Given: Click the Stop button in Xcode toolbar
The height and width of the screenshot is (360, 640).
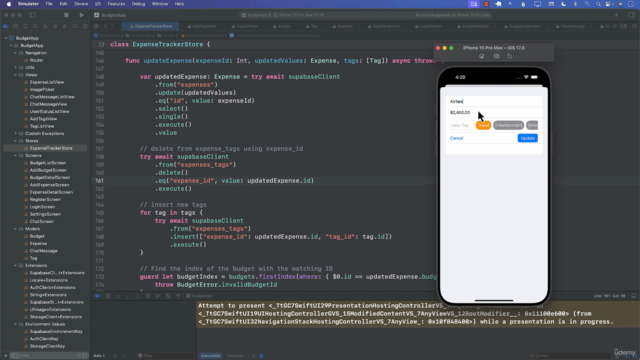Looking at the screenshot, I should click(66, 15).
